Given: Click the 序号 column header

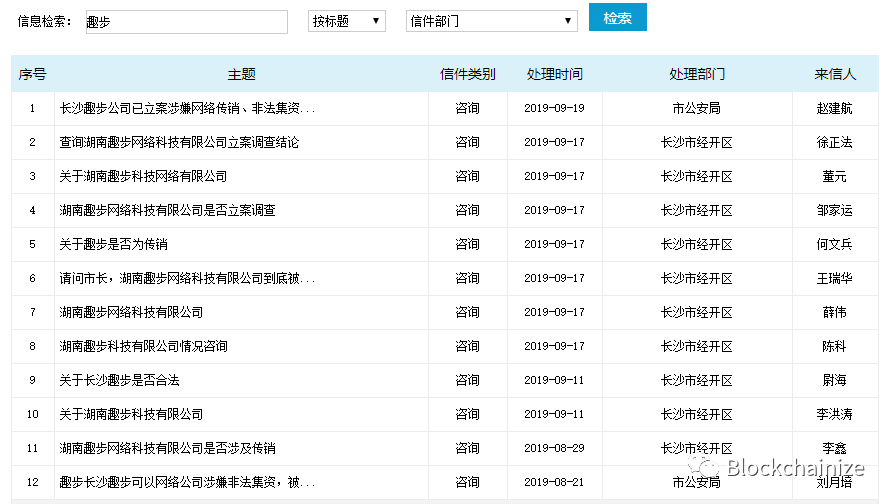Looking at the screenshot, I should click(32, 74).
